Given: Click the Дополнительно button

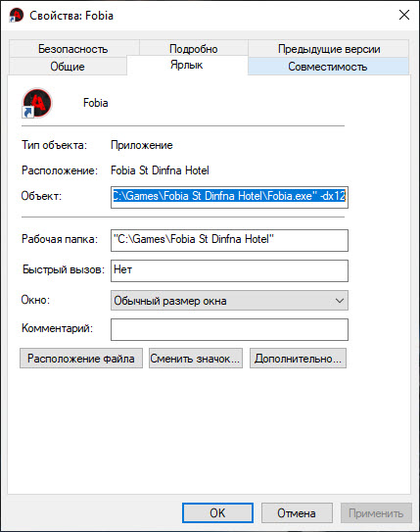Looking at the screenshot, I should [298, 359].
